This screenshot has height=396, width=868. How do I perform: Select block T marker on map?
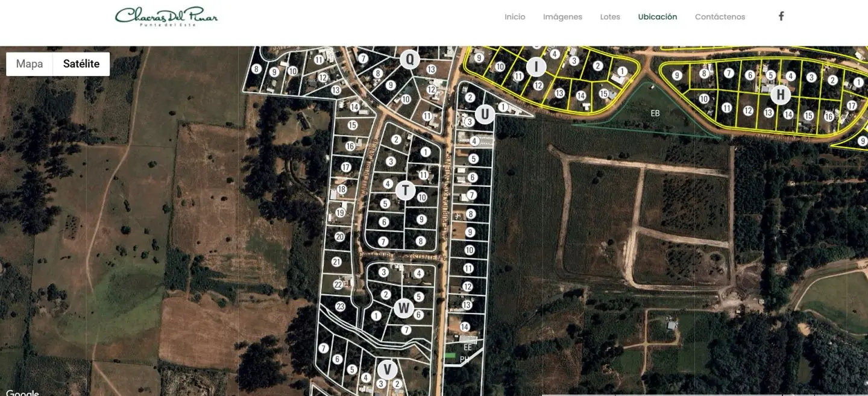point(406,190)
